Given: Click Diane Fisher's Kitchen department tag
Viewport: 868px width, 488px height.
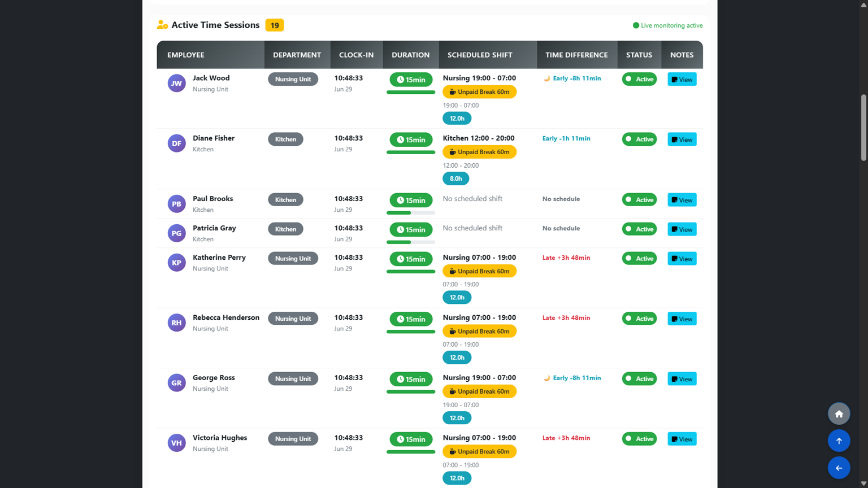Looking at the screenshot, I should [285, 139].
